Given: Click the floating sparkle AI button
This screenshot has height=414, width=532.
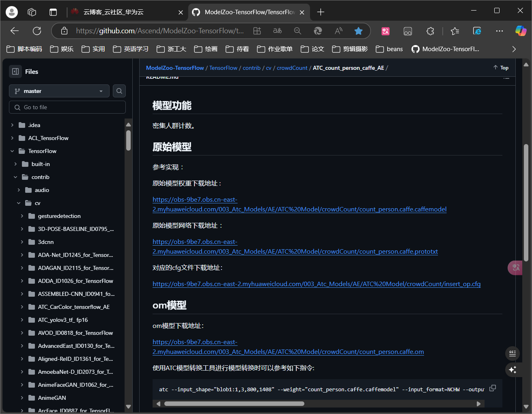Looking at the screenshot, I should click(x=513, y=370).
